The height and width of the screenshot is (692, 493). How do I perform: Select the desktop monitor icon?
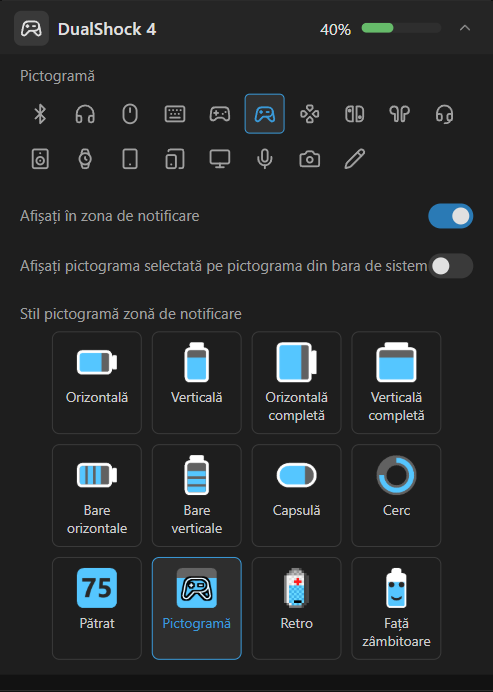[x=220, y=159]
